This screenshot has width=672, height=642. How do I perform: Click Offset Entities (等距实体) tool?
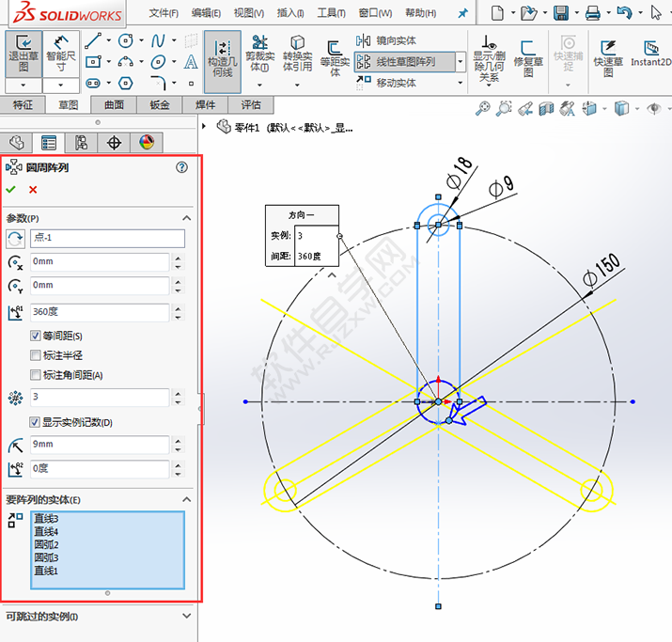(335, 58)
